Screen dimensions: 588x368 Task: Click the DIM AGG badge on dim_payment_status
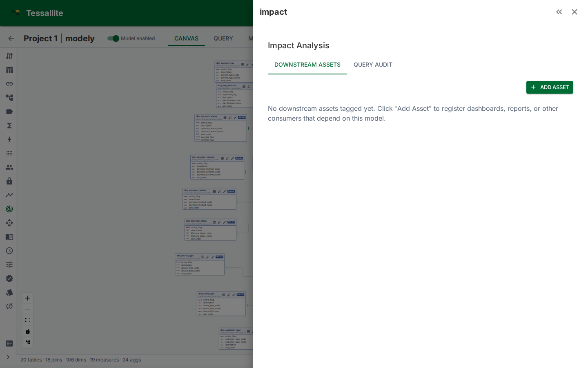coord(242,117)
